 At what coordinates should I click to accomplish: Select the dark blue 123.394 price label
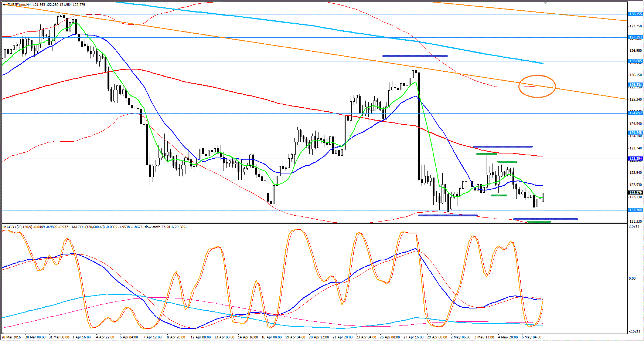click(636, 159)
